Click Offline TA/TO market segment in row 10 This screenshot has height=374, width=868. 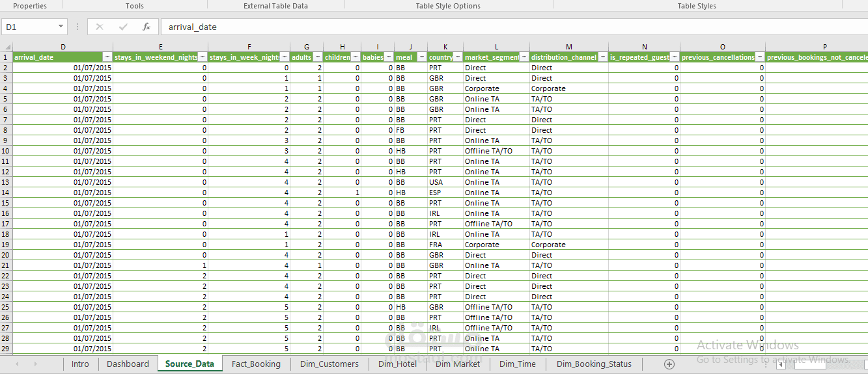[x=496, y=151]
